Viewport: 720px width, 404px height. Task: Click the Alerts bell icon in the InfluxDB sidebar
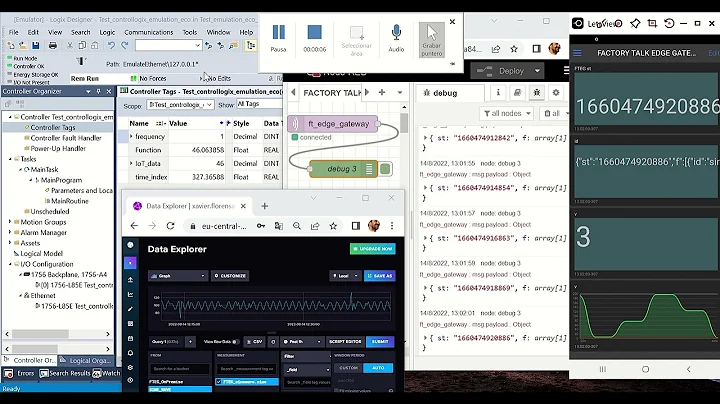click(x=130, y=353)
